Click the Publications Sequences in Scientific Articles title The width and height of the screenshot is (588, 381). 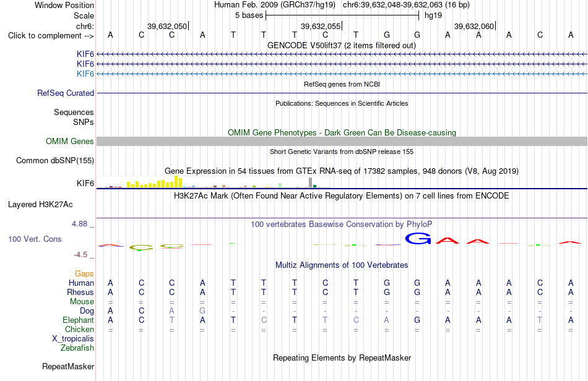pyautogui.click(x=342, y=103)
